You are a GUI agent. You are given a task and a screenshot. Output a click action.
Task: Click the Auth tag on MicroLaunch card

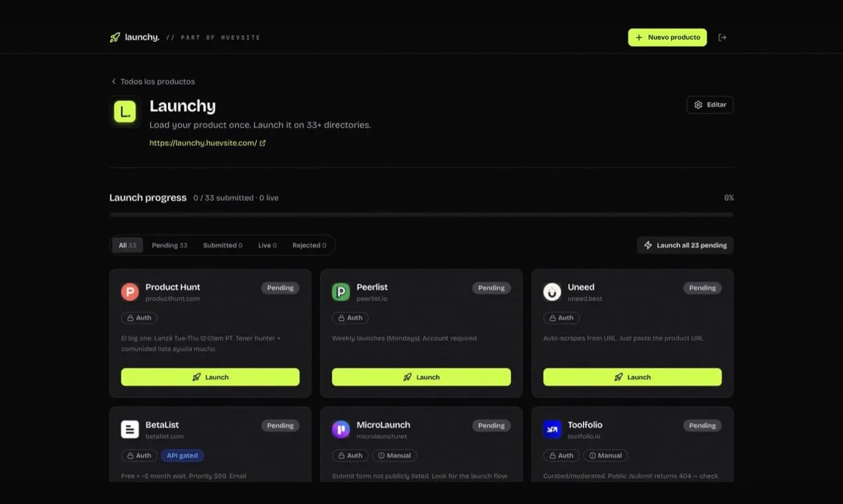pyautogui.click(x=350, y=456)
